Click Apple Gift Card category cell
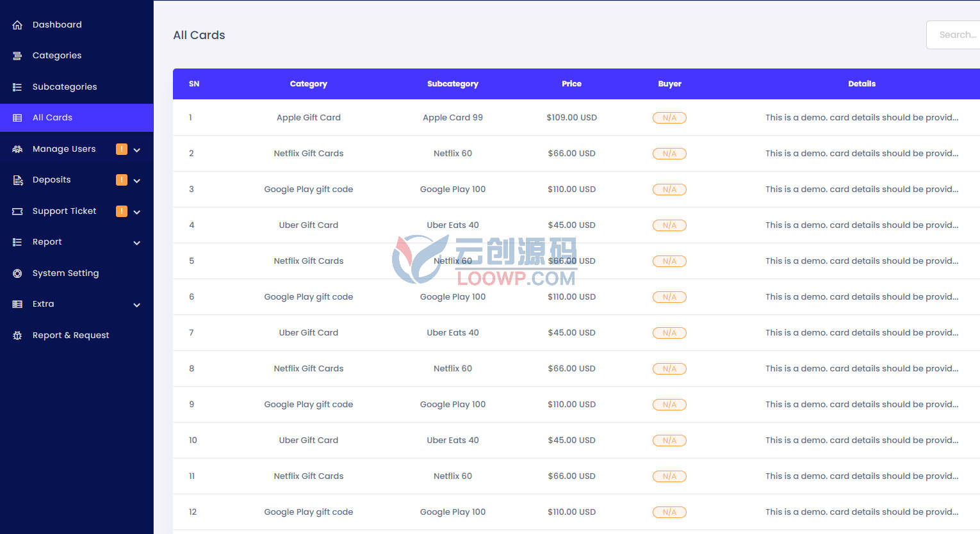980x534 pixels. pyautogui.click(x=309, y=117)
